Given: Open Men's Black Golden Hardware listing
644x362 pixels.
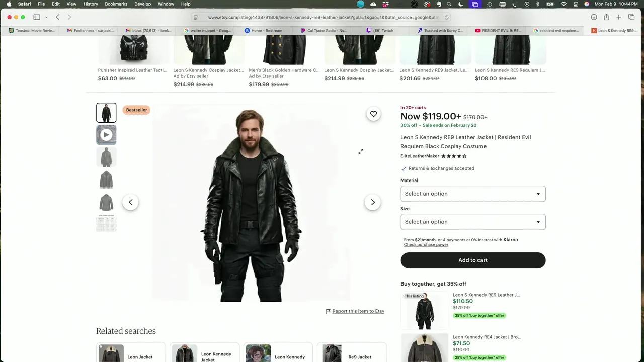Looking at the screenshot, I should [x=284, y=70].
